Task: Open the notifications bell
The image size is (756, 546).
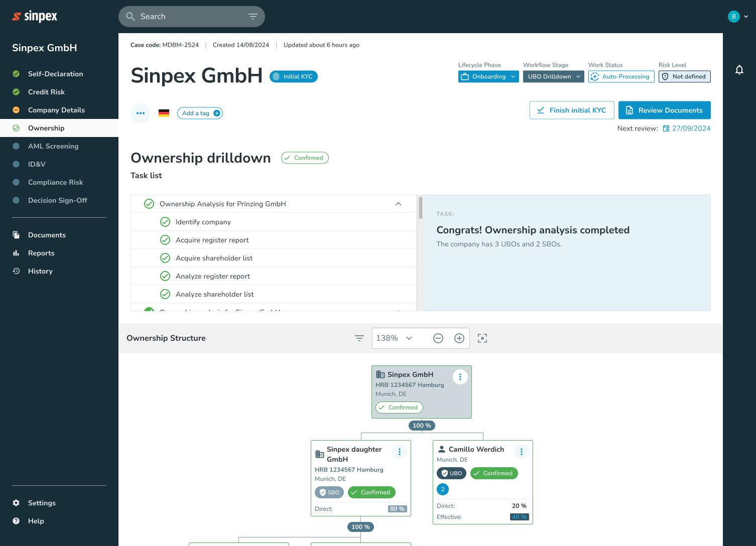Action: [739, 70]
